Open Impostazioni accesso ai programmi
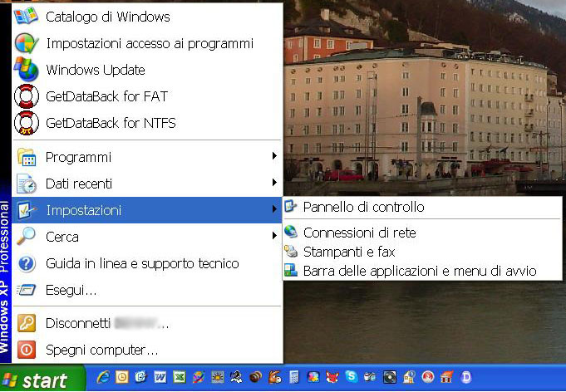The width and height of the screenshot is (566, 392). (x=147, y=43)
